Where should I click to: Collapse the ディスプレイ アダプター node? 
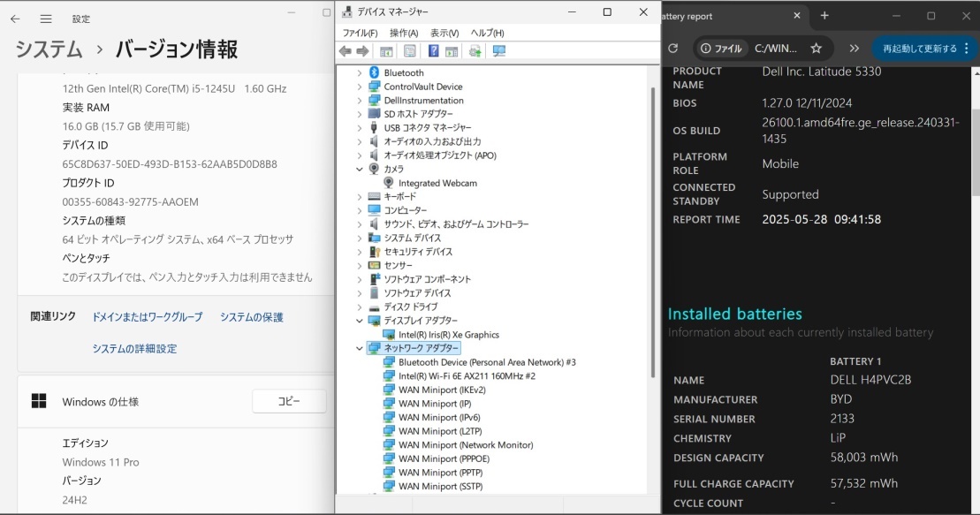click(x=360, y=321)
